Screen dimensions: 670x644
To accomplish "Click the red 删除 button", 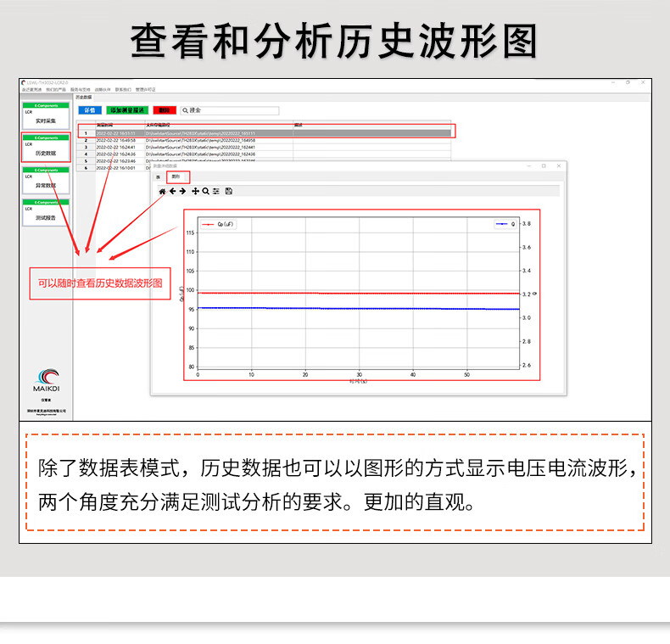I will (x=165, y=110).
